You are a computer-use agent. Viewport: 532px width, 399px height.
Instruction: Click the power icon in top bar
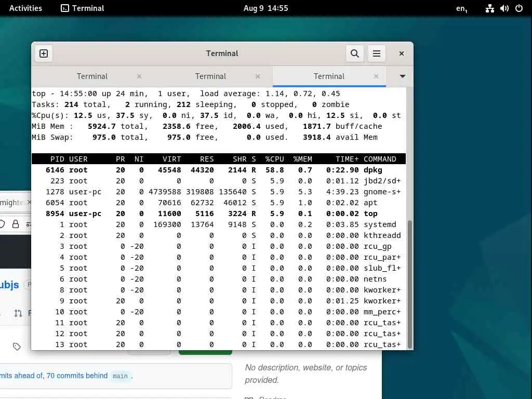point(519,8)
